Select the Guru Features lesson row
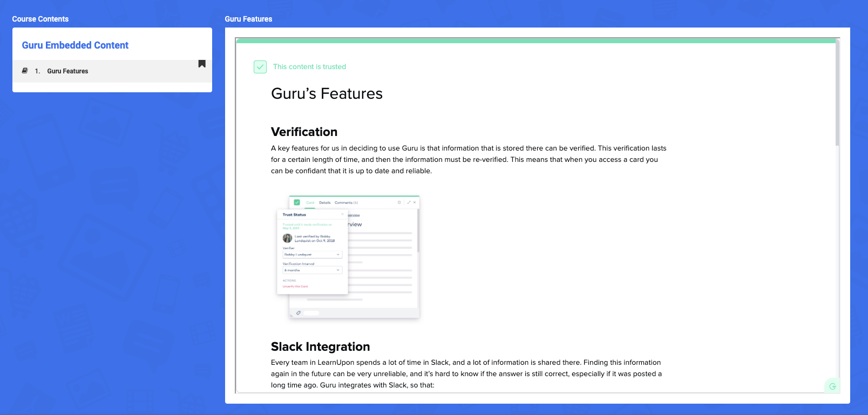 (112, 71)
